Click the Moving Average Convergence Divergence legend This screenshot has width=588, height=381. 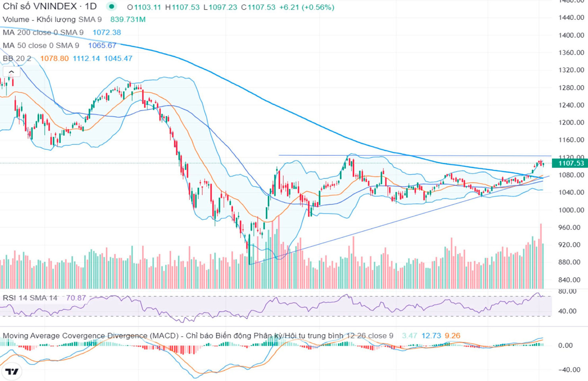198,336
